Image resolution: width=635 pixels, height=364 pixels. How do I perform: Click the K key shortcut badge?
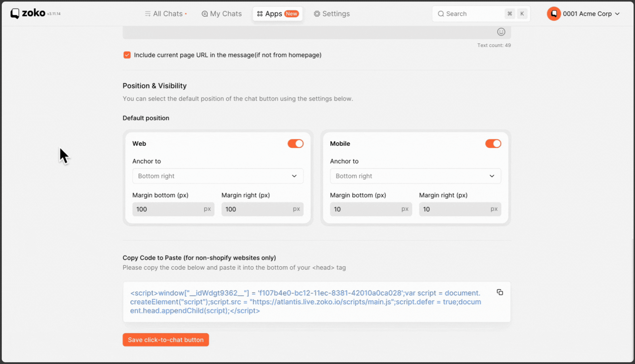click(522, 14)
